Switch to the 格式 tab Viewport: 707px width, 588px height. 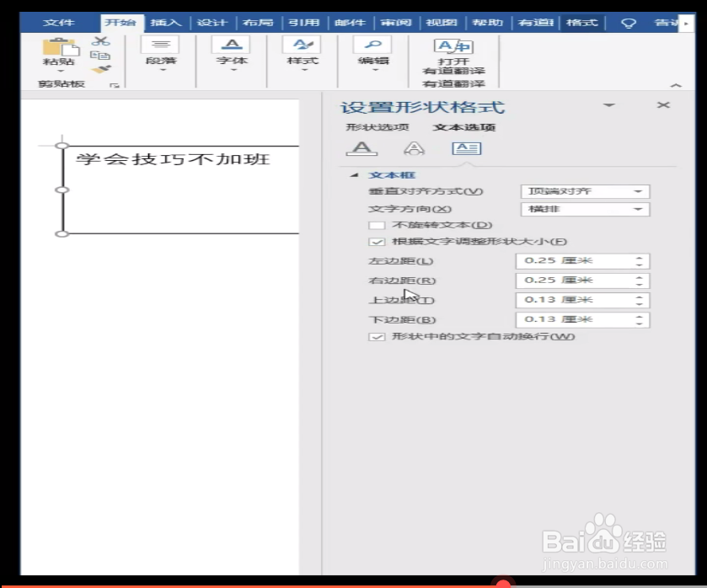(x=582, y=23)
